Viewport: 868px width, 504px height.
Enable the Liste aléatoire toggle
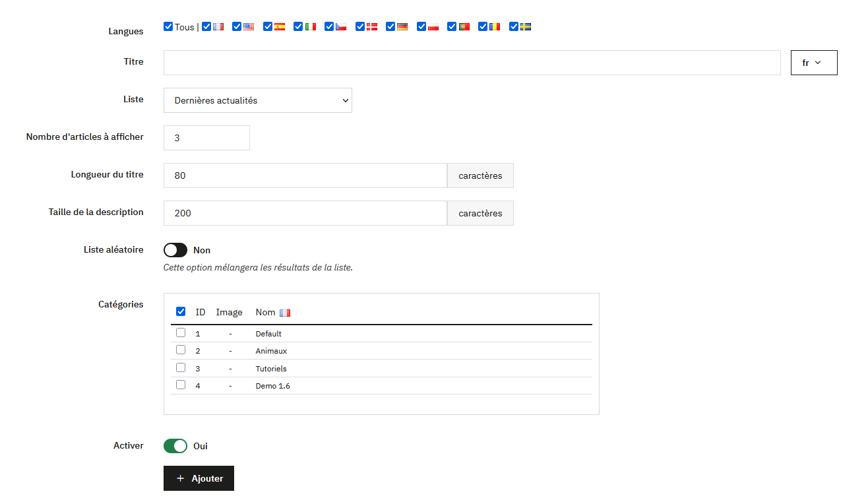click(x=175, y=250)
